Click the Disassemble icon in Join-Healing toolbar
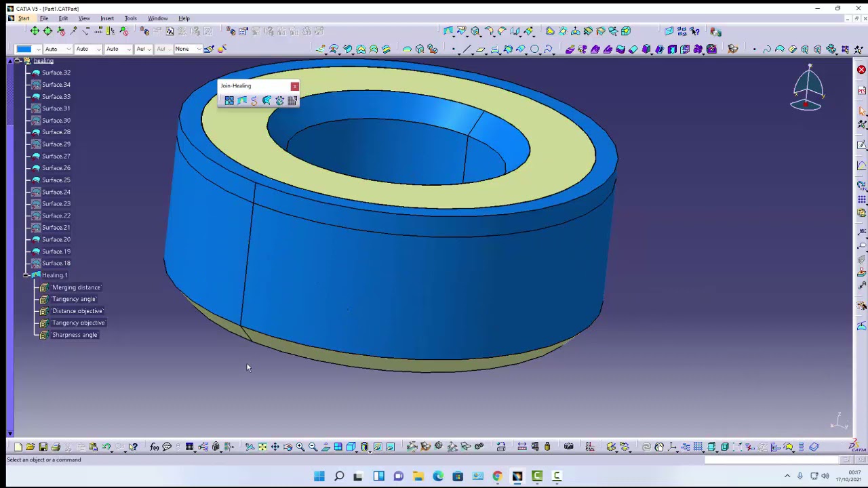 click(x=280, y=100)
